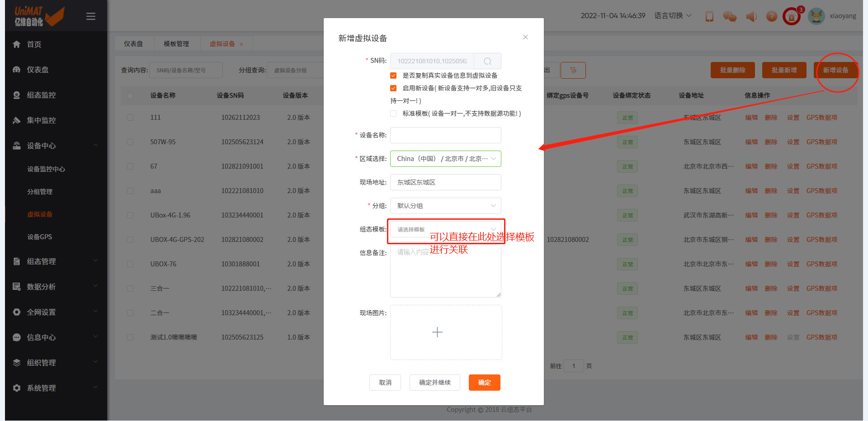Open the alarm notification bell with badge
868x421 pixels.
(792, 17)
